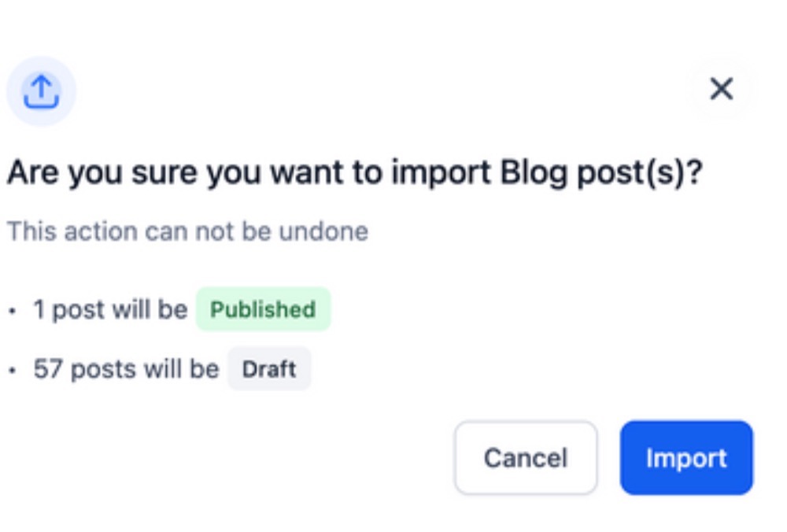The width and height of the screenshot is (787, 532).
Task: Click the bullet before '57 posts'
Action: coord(13,371)
